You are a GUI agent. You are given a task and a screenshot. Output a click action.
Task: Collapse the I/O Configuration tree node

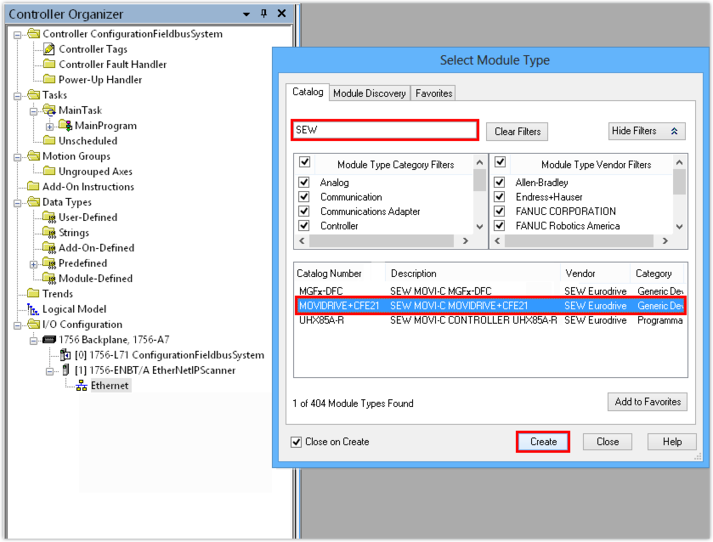[19, 325]
